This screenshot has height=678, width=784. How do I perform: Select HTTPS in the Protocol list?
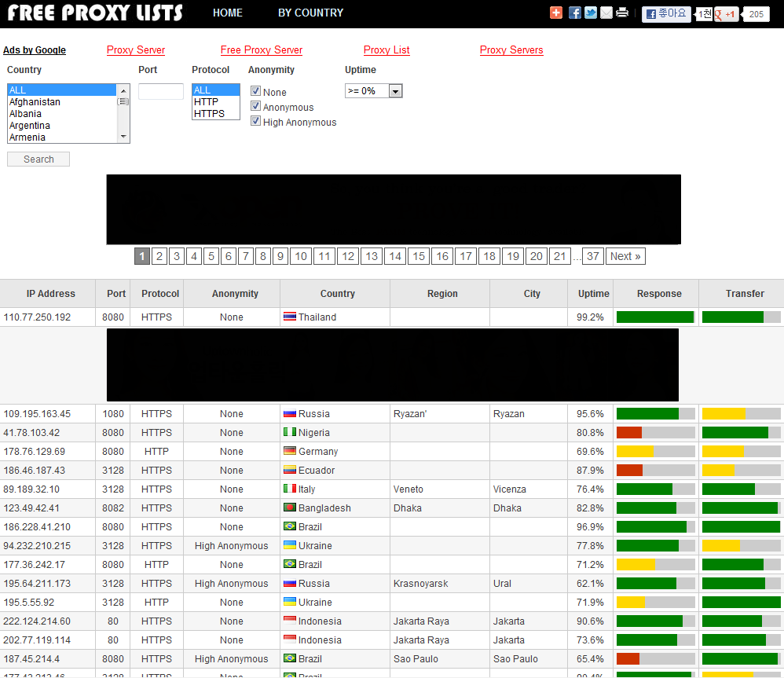click(x=210, y=114)
